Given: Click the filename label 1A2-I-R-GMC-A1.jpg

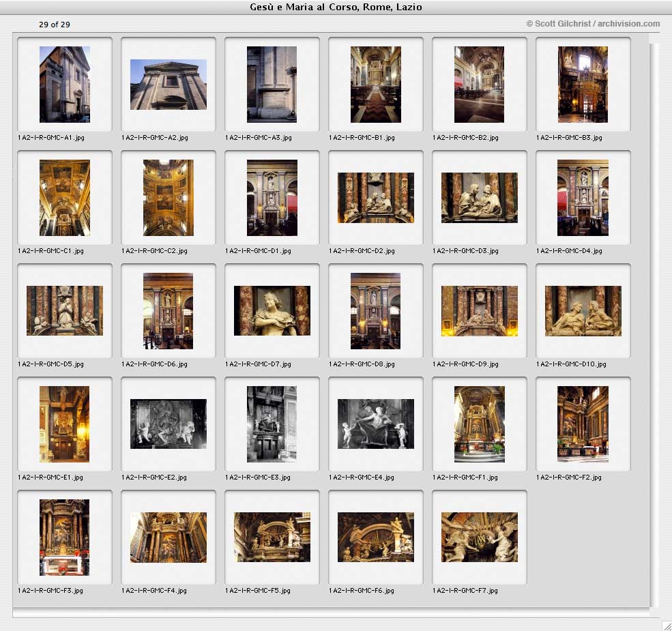Looking at the screenshot, I should 51,138.
